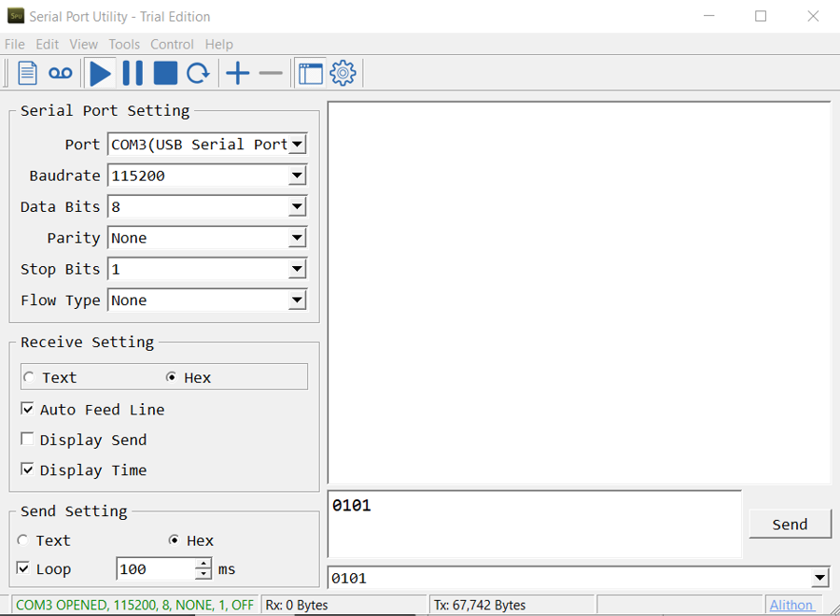Open settings using the gear icon
Image resolution: width=840 pixels, height=616 pixels.
click(x=343, y=73)
